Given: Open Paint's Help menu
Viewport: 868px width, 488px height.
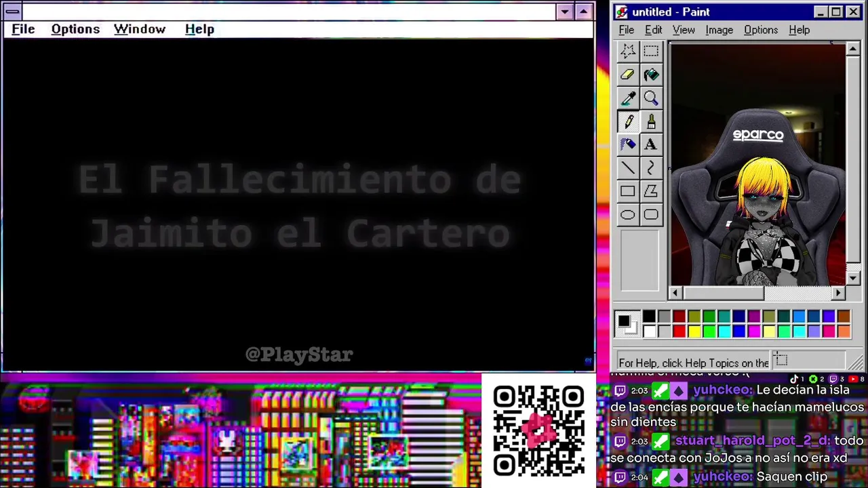Looking at the screenshot, I should [800, 30].
